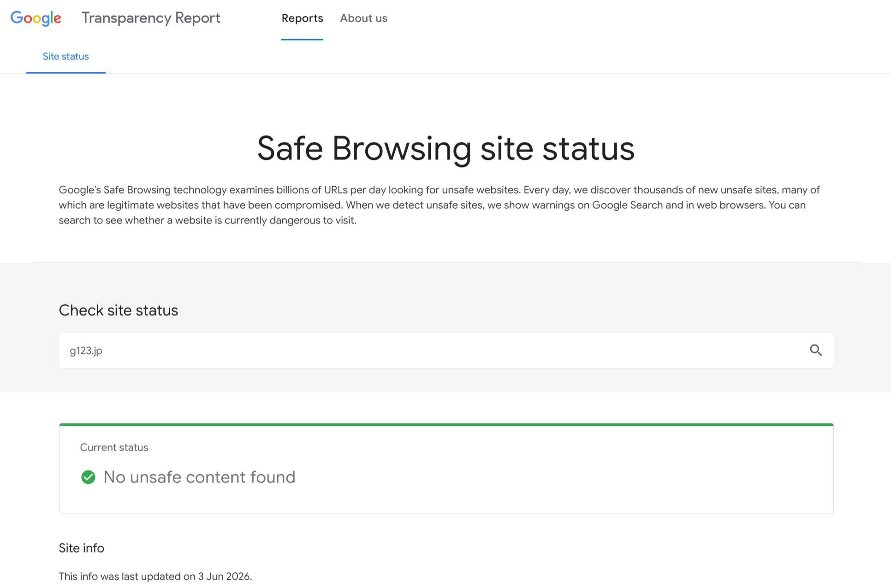The width and height of the screenshot is (891, 588).
Task: Click the Safe Browsing site status heading
Action: coord(445,149)
